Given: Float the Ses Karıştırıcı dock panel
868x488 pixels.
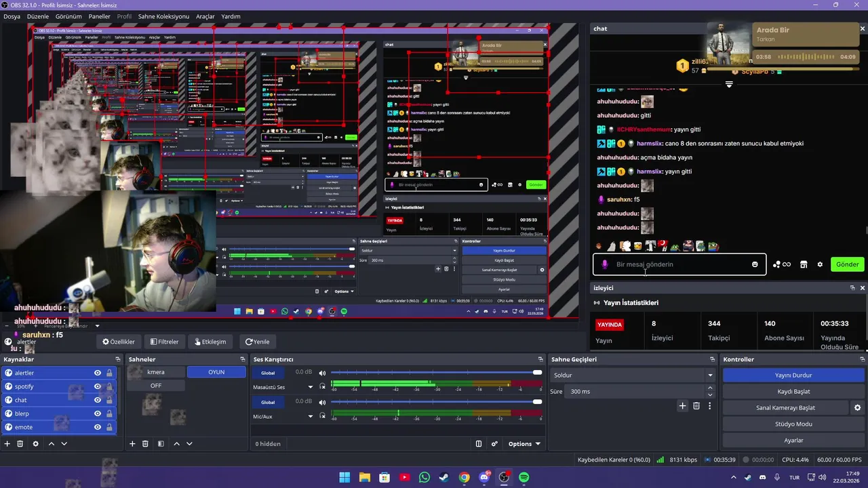Looking at the screenshot, I should click(540, 359).
